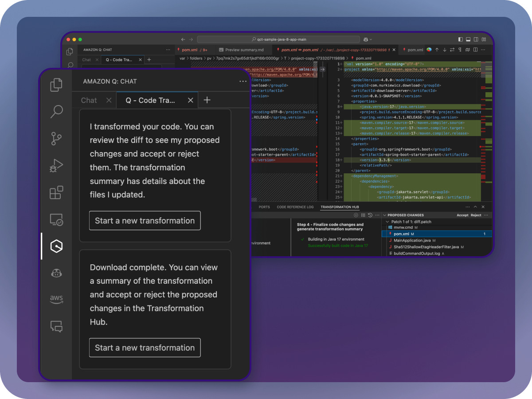
Task: Open the Copilot dropdown in title bar
Action: click(368, 39)
